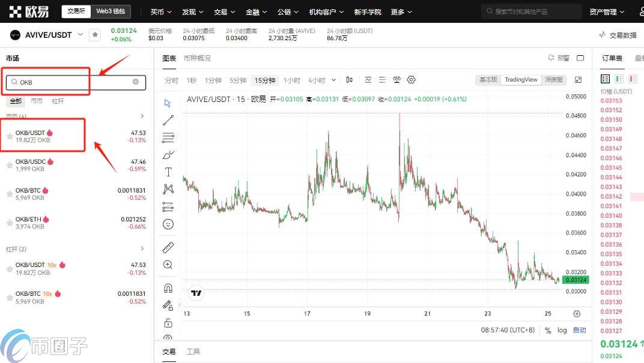Open the 金融 menu in the top bar
Viewport: 644px width, 363px height.
coord(252,11)
